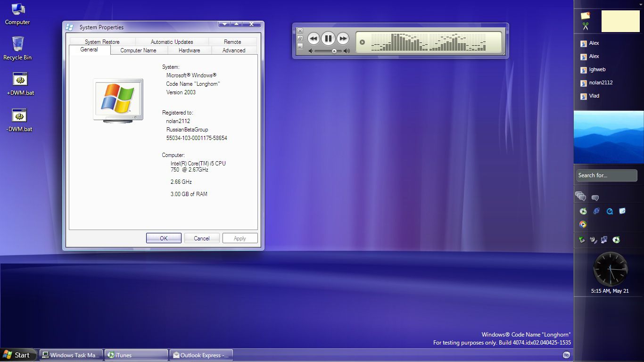Viewport: 644px width, 362px height.
Task: Click the iTunes tray icon in sidebar
Action: click(x=616, y=240)
